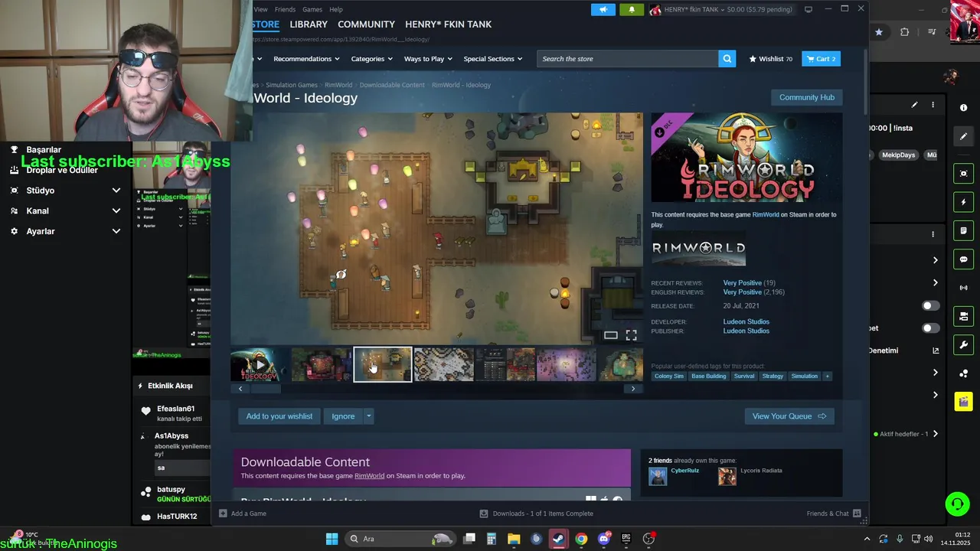Open the Ways to Play dropdown
The image size is (980, 551).
[x=428, y=59]
